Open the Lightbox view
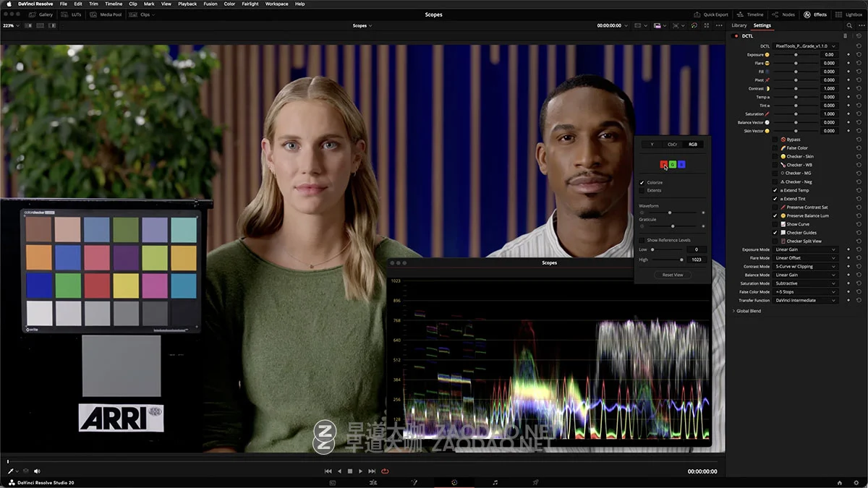 tap(849, 14)
